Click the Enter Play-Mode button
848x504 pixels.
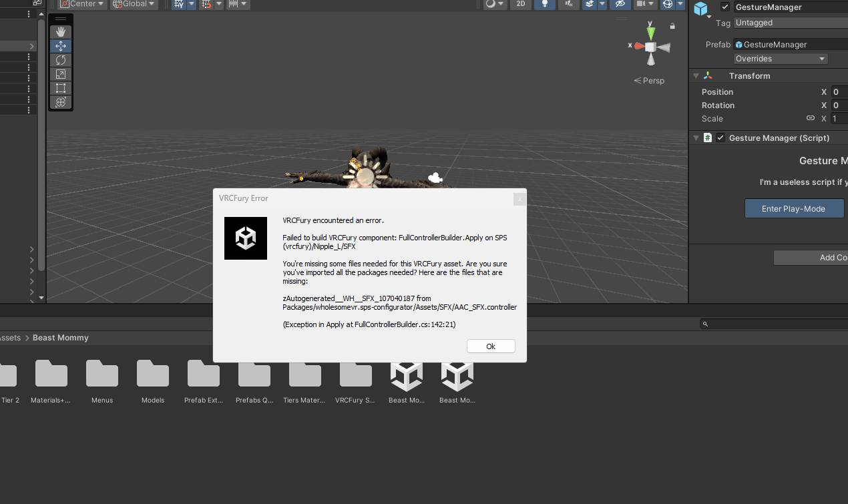794,208
